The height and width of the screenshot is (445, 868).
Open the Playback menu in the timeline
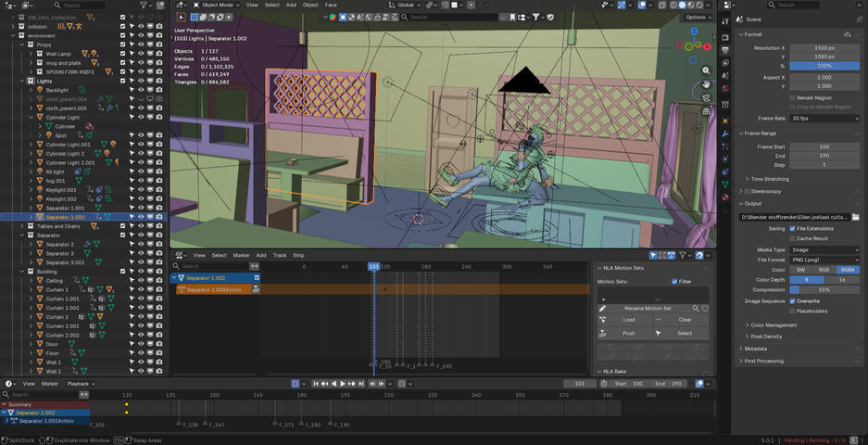click(79, 384)
